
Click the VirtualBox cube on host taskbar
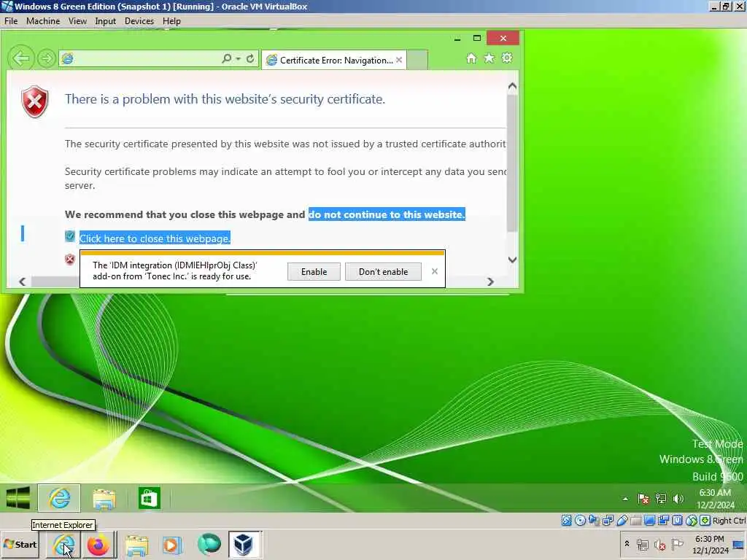pyautogui.click(x=244, y=544)
